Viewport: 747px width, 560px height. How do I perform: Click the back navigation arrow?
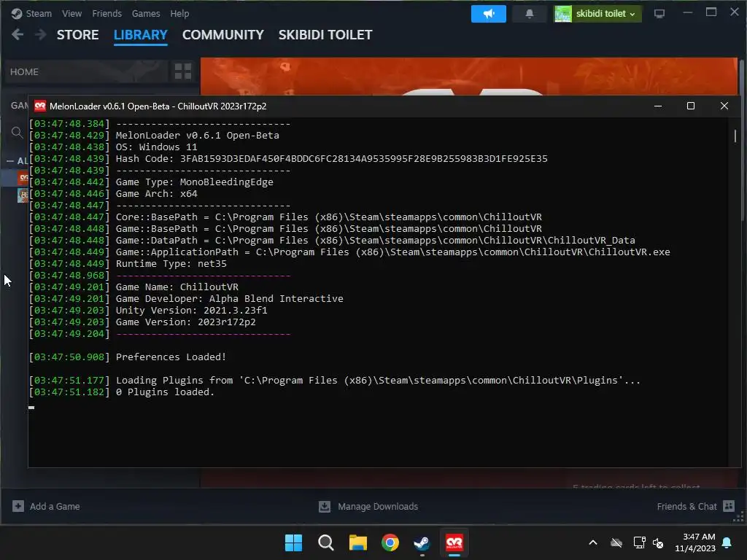click(x=18, y=34)
